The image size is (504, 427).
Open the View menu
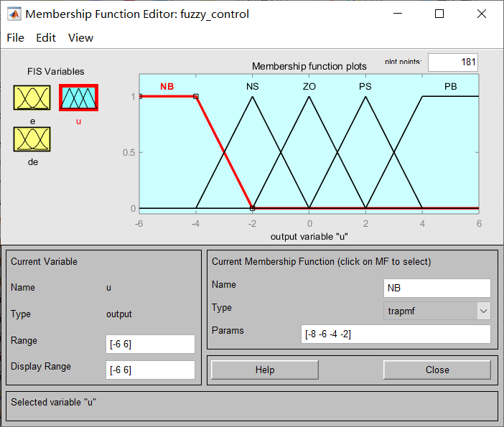pyautogui.click(x=80, y=38)
